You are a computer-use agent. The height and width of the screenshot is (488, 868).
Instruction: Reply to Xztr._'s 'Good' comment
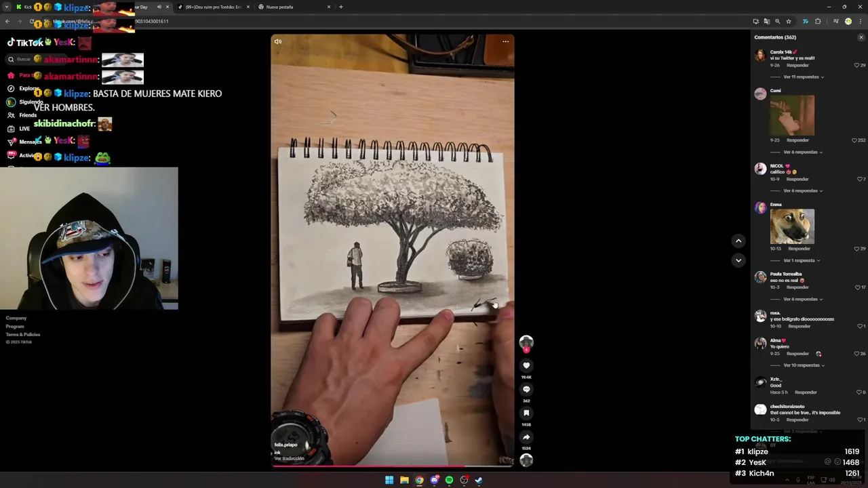[x=806, y=392]
